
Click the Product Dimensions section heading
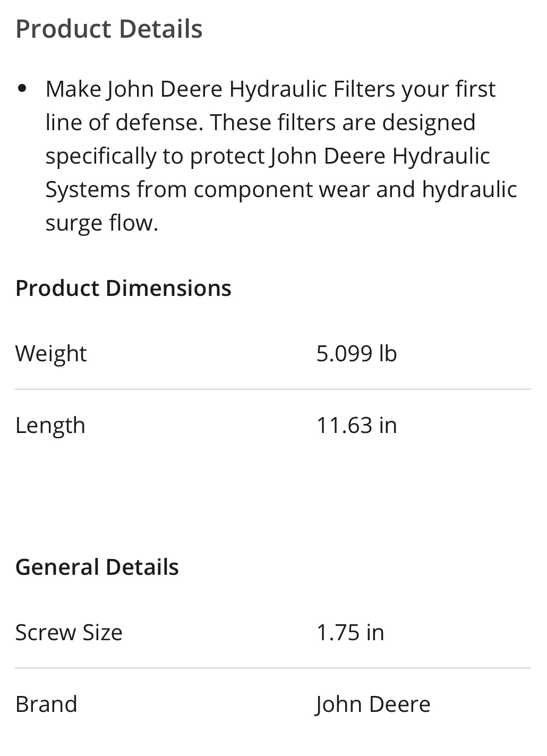123,288
